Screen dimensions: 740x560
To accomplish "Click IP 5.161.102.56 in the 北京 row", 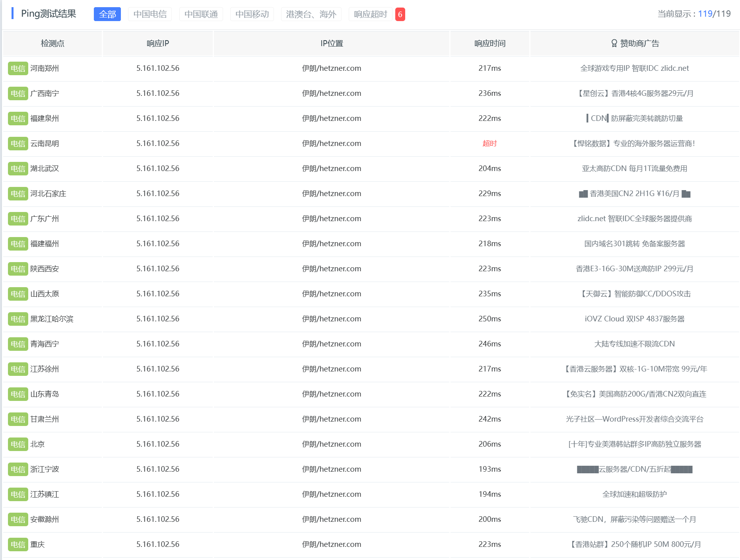I will (x=158, y=444).
